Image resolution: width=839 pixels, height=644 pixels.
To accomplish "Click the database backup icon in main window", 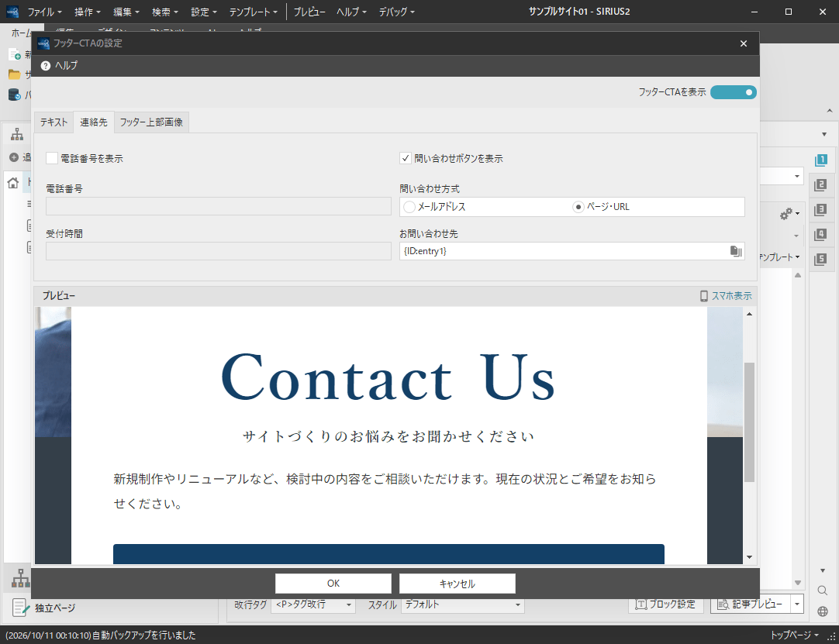I will (x=15, y=95).
